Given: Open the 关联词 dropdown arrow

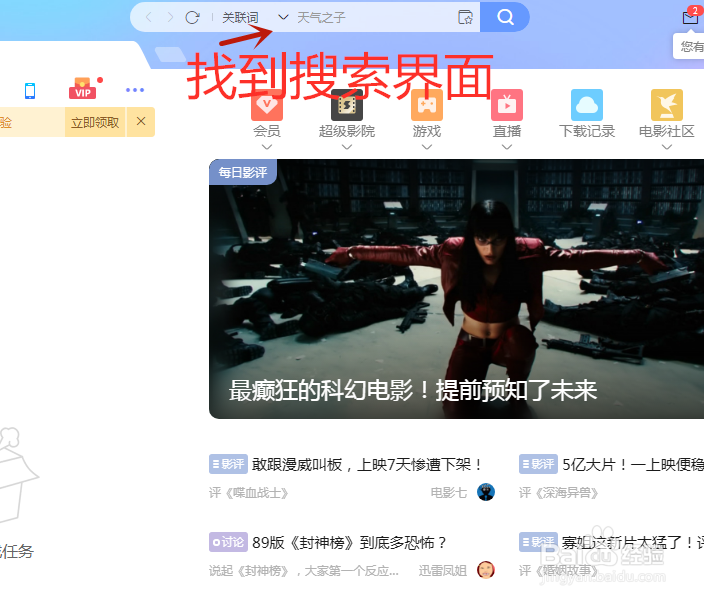Looking at the screenshot, I should (283, 18).
